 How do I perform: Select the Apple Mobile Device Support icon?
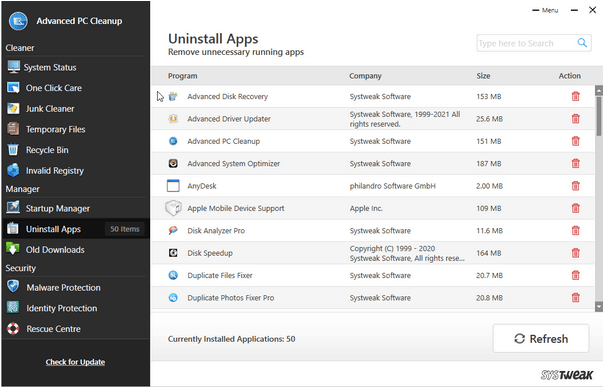point(173,208)
